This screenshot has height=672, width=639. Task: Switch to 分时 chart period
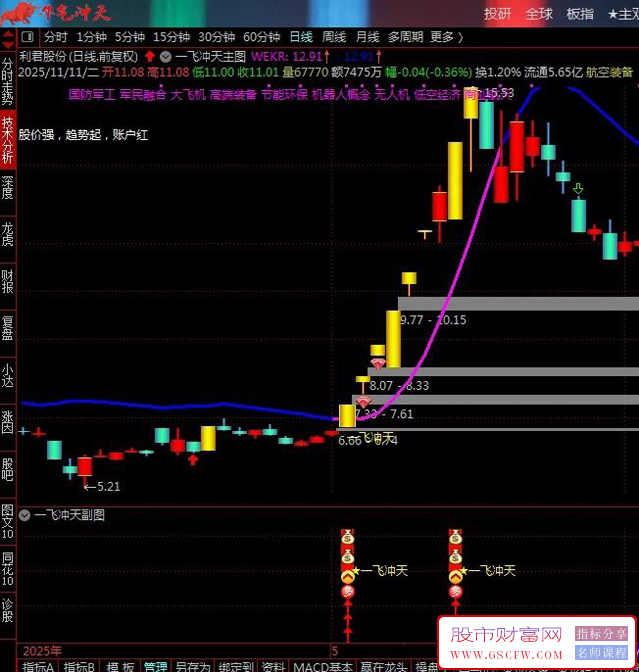55,37
